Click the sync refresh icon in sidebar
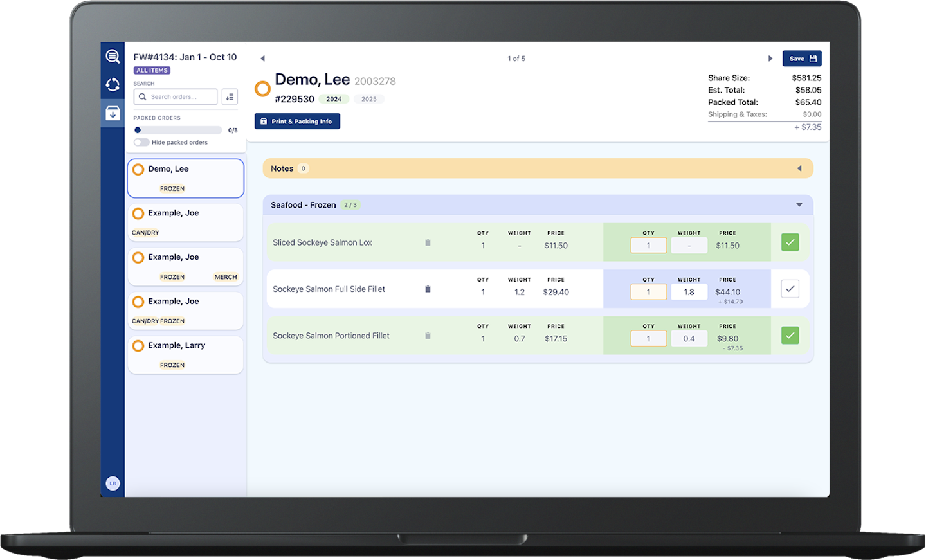Viewport: 926px width, 560px height. [x=113, y=85]
